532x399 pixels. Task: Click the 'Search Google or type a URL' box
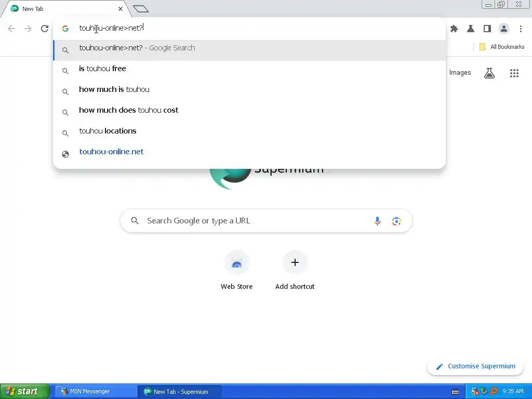[266, 221]
